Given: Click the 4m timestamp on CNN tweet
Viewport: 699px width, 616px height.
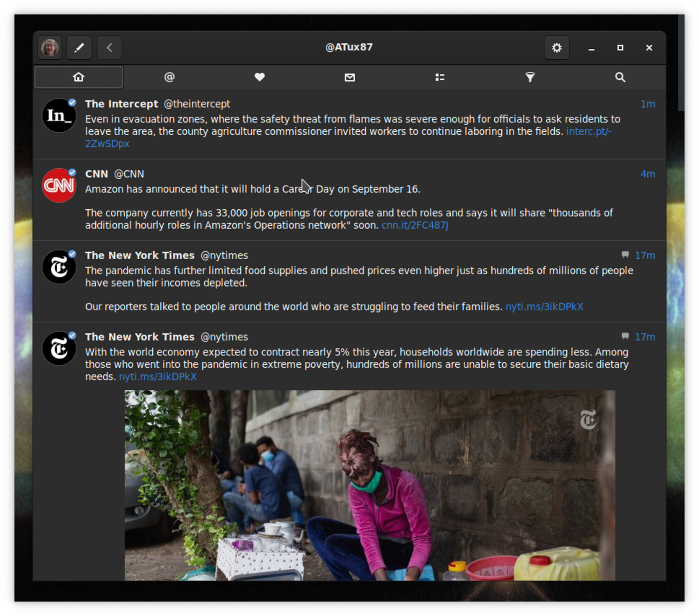Looking at the screenshot, I should (x=648, y=174).
